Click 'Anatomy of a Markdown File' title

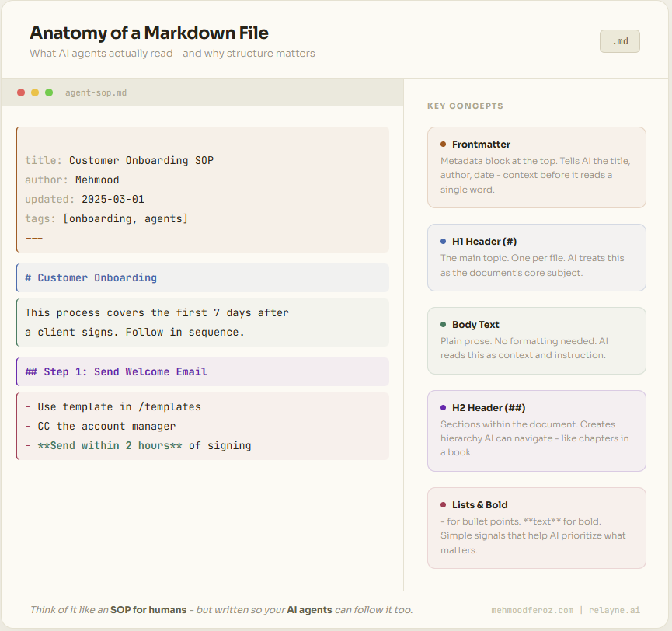[149, 33]
